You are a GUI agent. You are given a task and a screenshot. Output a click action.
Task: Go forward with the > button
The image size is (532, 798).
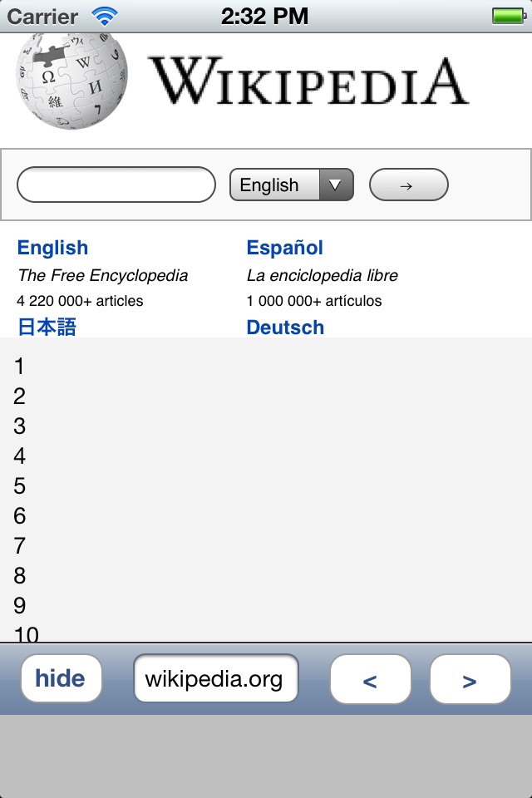470,679
